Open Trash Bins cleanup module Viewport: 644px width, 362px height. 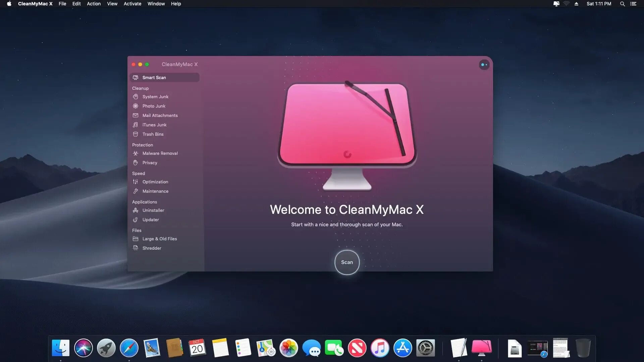point(153,134)
